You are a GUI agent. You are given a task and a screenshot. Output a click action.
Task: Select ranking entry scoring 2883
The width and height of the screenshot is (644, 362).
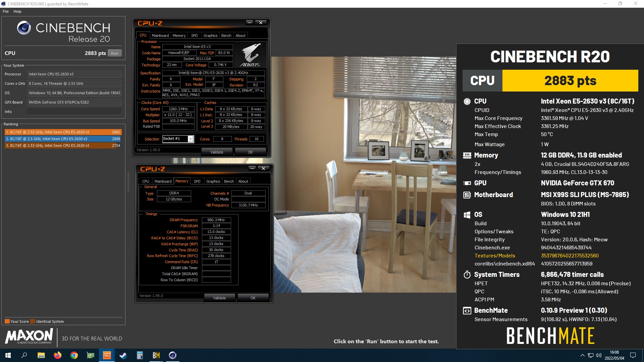click(x=63, y=132)
